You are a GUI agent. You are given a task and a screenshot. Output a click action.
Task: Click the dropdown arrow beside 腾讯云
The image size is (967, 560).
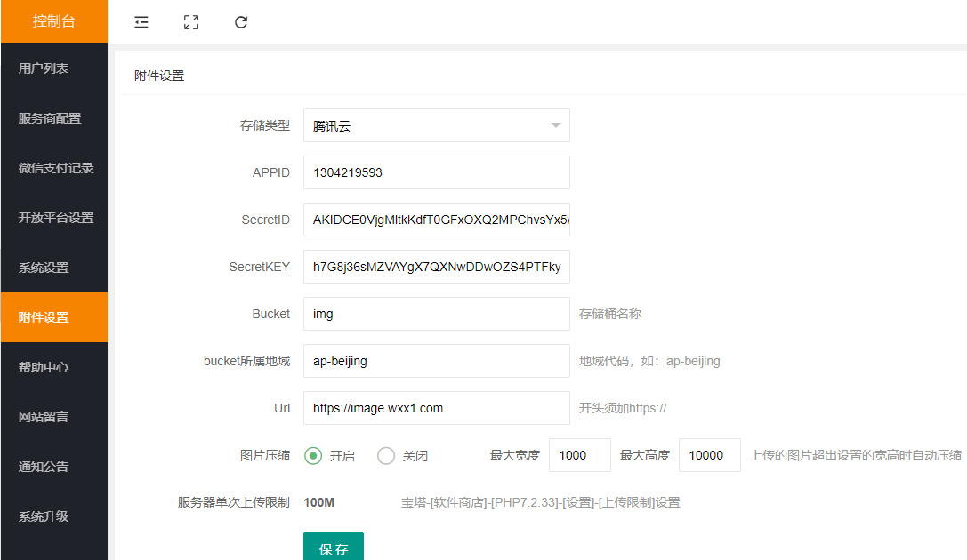[556, 125]
